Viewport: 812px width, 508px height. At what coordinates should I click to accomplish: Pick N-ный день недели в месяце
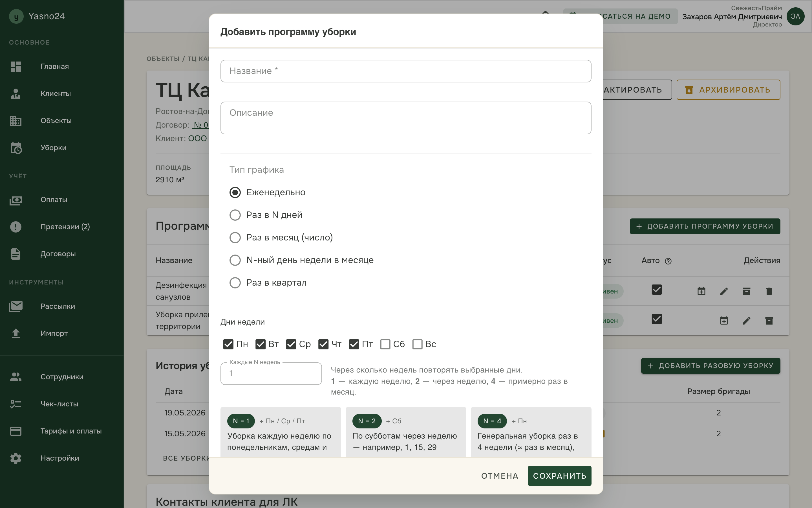point(235,260)
